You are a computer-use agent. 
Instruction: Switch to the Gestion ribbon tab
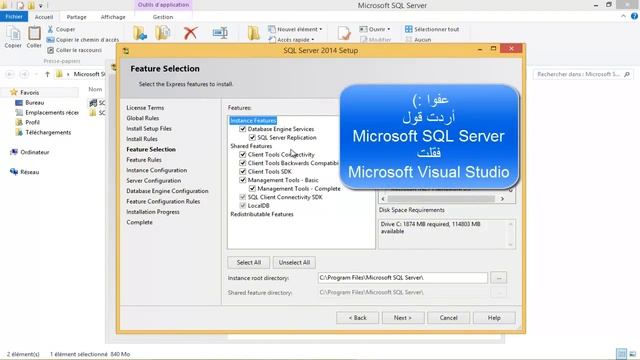pyautogui.click(x=163, y=17)
